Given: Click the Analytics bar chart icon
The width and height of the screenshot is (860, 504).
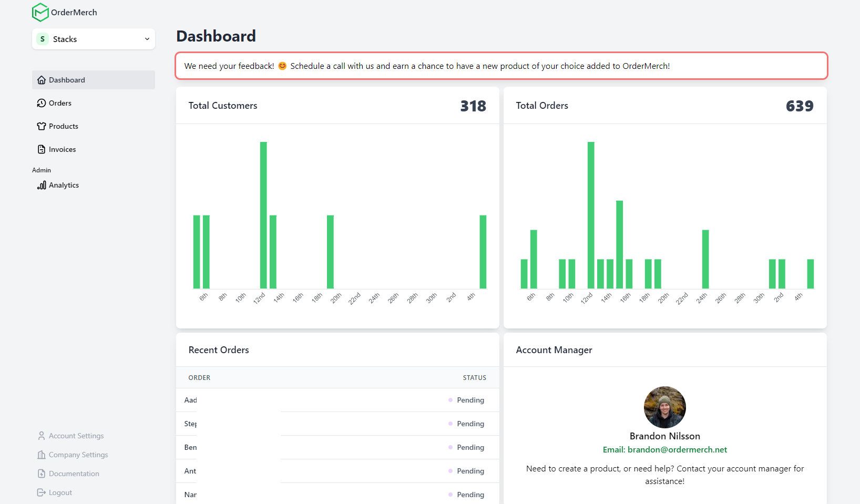Looking at the screenshot, I should (42, 185).
